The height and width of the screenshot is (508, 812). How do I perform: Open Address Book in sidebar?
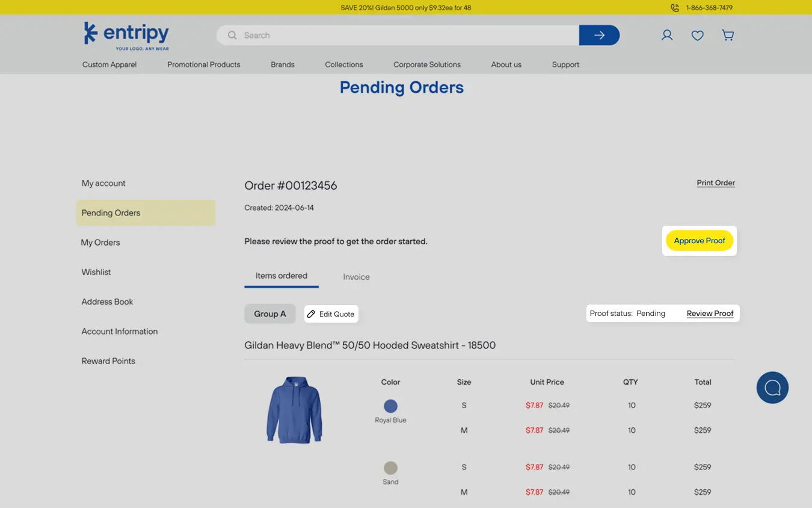coord(107,302)
